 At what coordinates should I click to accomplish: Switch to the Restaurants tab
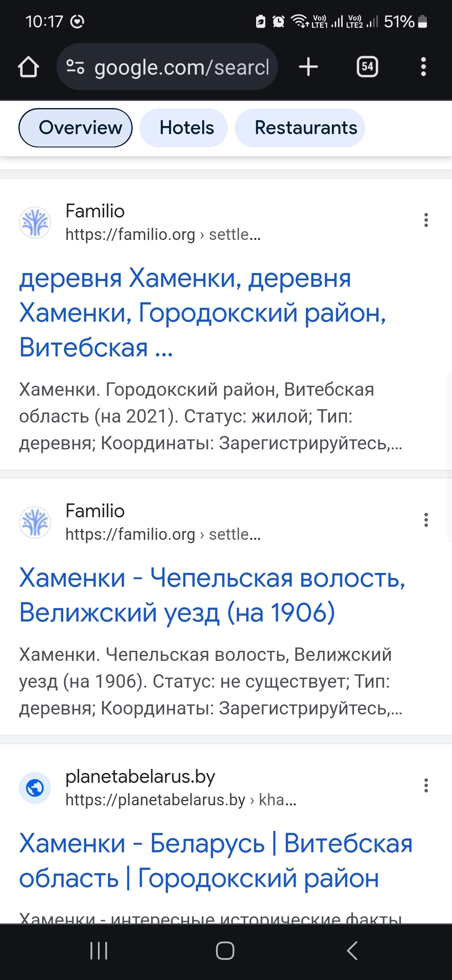tap(300, 128)
